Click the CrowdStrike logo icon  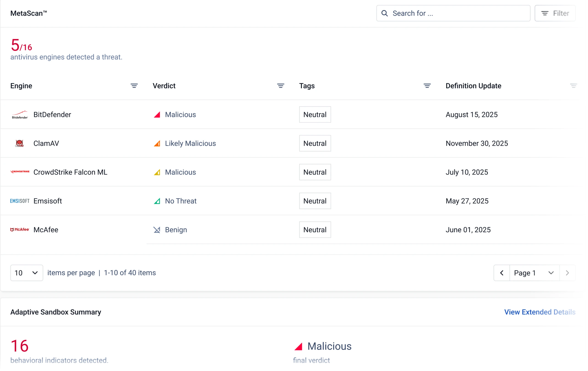(x=20, y=172)
